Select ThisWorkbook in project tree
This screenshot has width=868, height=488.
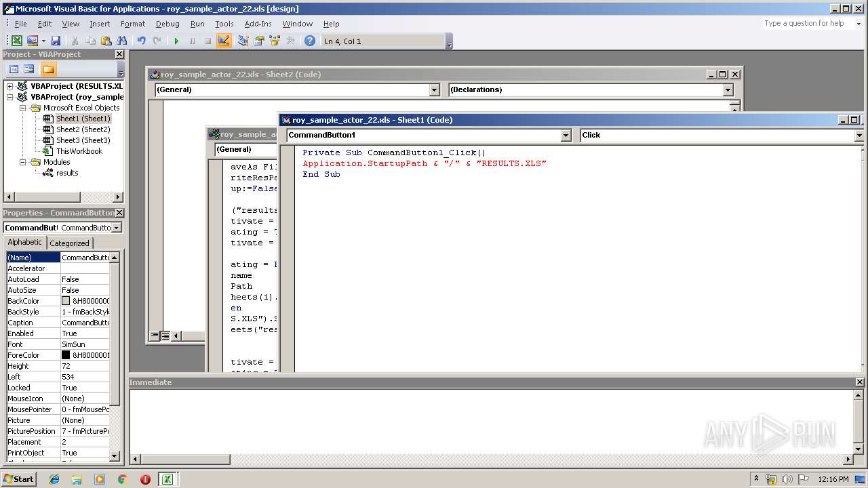click(x=79, y=151)
